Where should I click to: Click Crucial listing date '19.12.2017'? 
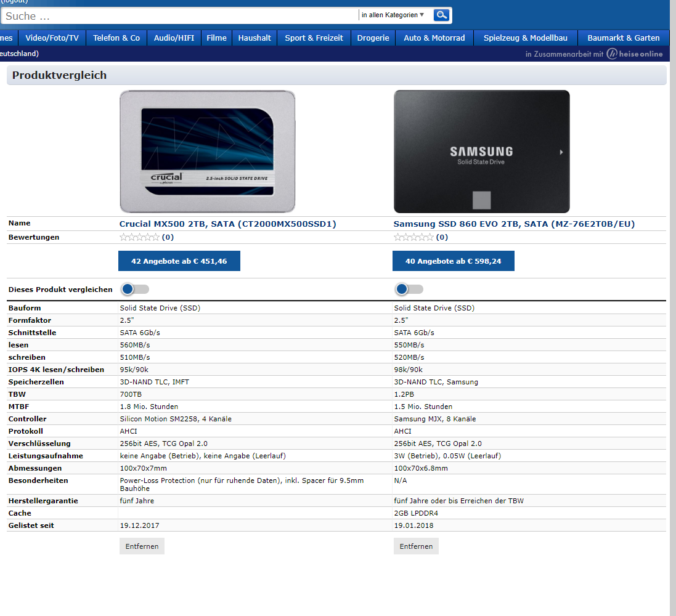click(139, 525)
